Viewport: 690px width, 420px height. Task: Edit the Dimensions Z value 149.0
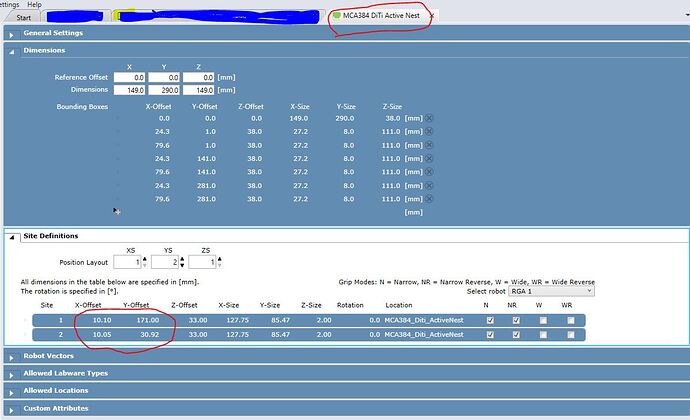(198, 90)
